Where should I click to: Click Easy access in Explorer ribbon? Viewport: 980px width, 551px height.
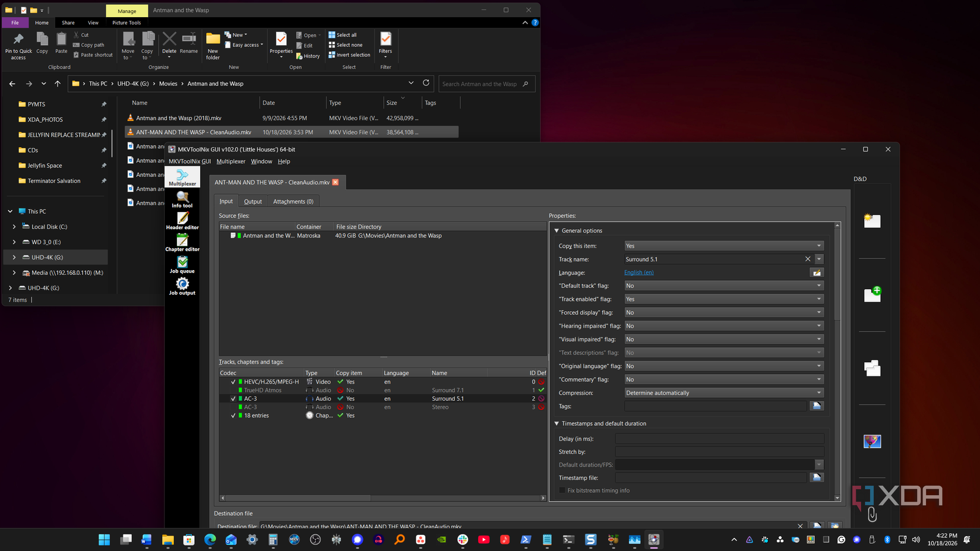click(244, 45)
